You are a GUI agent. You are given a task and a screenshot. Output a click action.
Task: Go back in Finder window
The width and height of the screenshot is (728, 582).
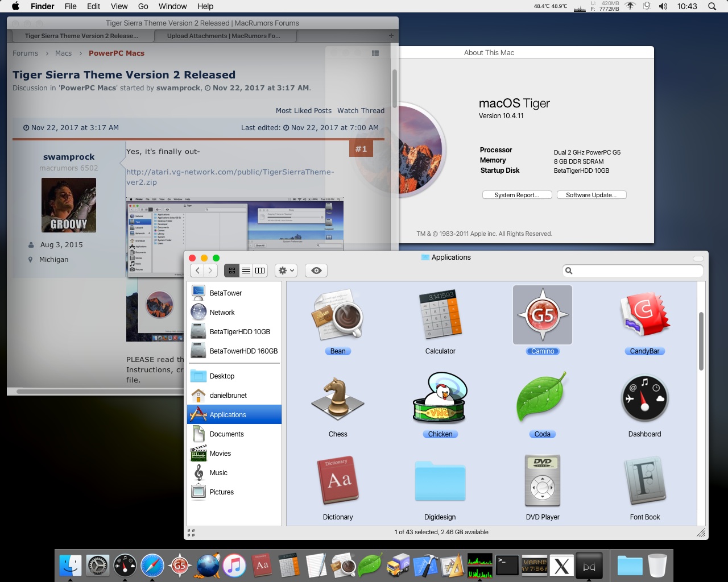point(197,271)
